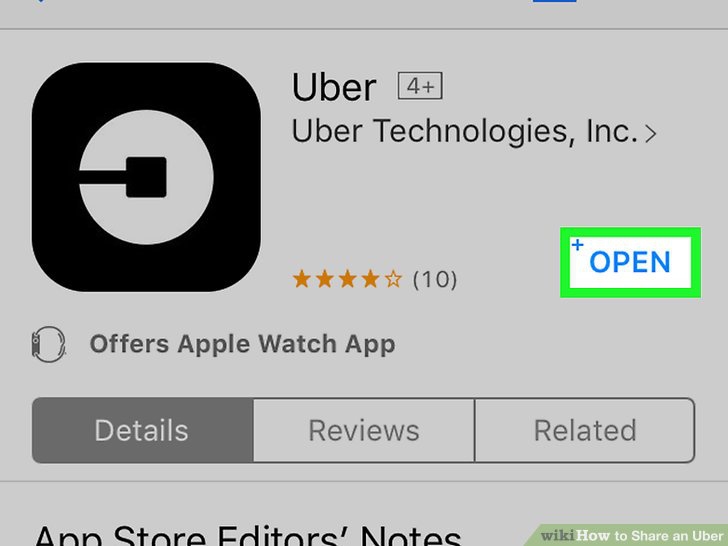Tap the small plus sign beside OPEN
728x546 pixels.
click(578, 244)
